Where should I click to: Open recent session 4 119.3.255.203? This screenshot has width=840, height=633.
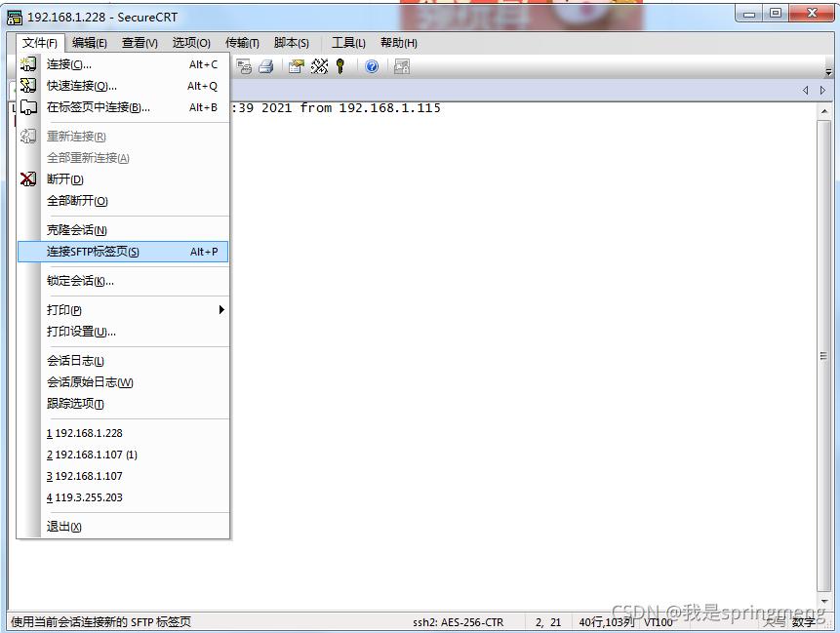(123, 497)
